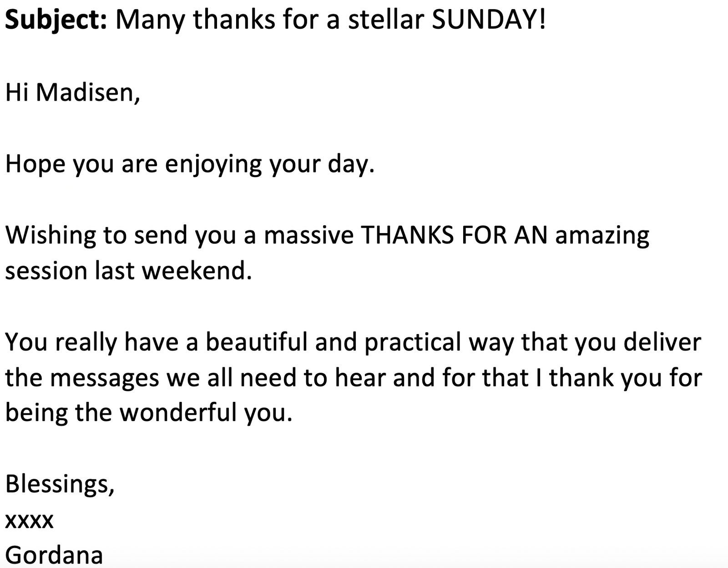Click the closing word 'Blessings,'
The height and width of the screenshot is (568, 728).
60,485
